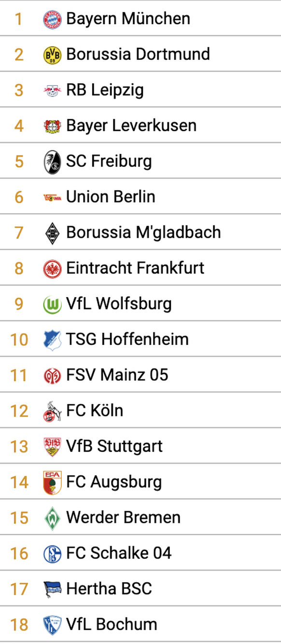Click the Eintracht Frankfurt eagle crest

click(x=52, y=269)
